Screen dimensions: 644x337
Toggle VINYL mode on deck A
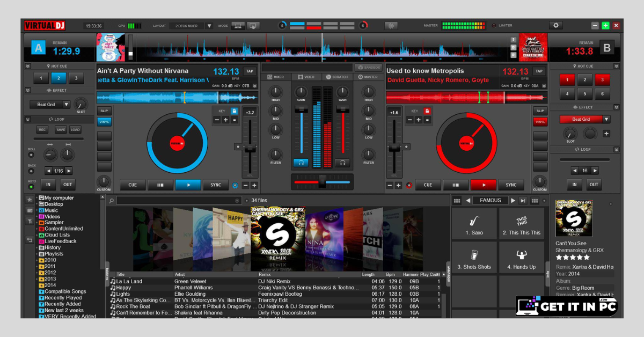104,122
